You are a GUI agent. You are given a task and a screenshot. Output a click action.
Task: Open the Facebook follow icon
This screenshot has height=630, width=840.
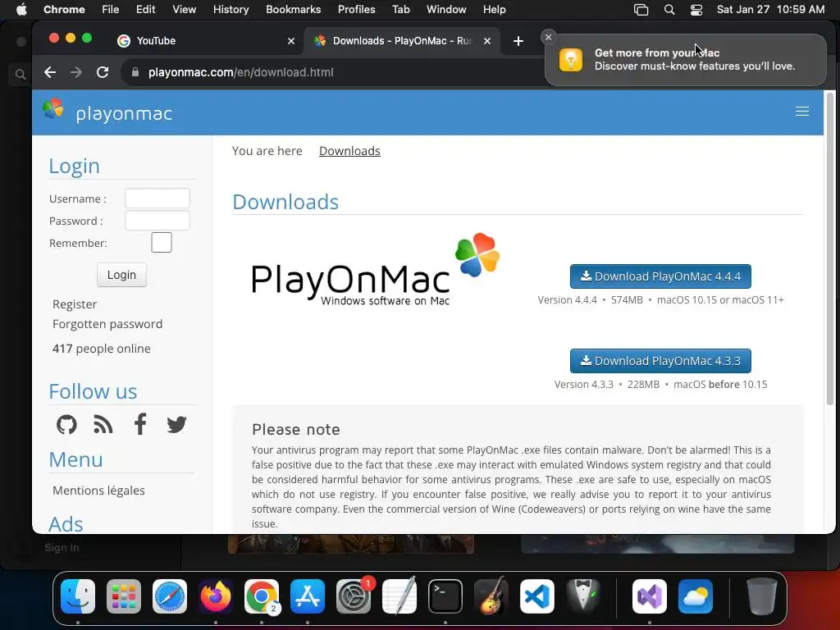click(x=140, y=424)
